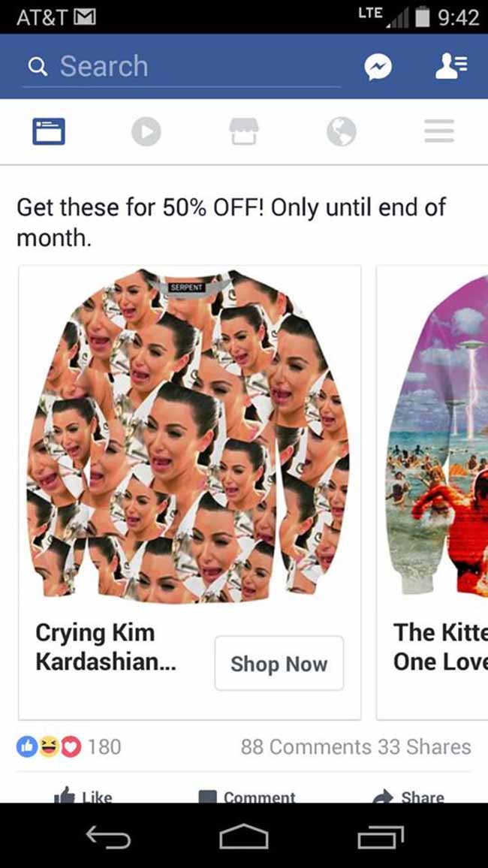Open The Kitte One Love product title
The height and width of the screenshot is (868, 488).
click(441, 647)
